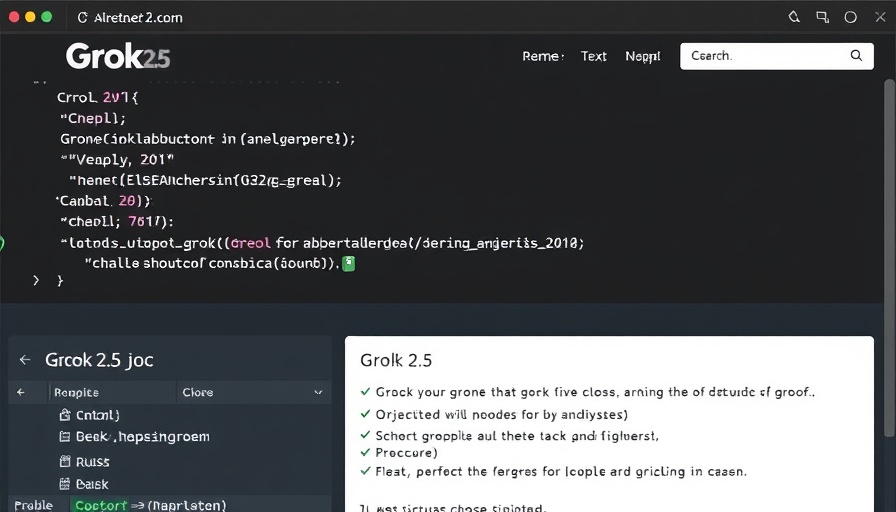The height and width of the screenshot is (512, 896).
Task: Click the circle icon in title bar
Action: (x=850, y=17)
